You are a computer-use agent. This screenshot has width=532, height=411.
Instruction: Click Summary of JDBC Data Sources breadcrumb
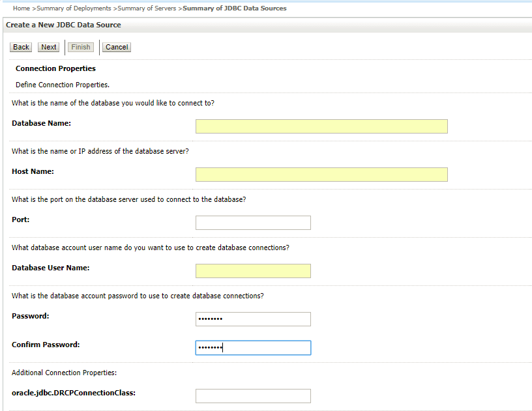point(234,8)
